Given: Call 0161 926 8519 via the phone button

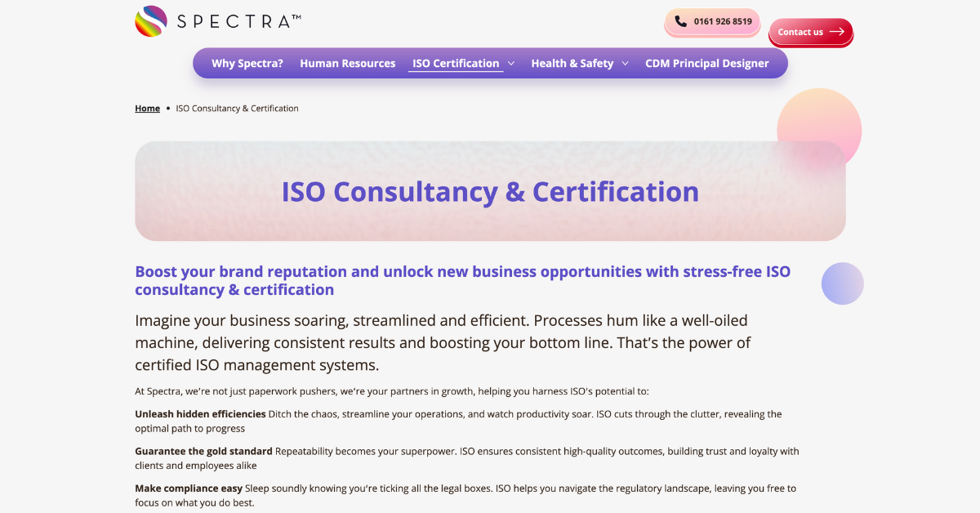Looking at the screenshot, I should click(x=711, y=22).
